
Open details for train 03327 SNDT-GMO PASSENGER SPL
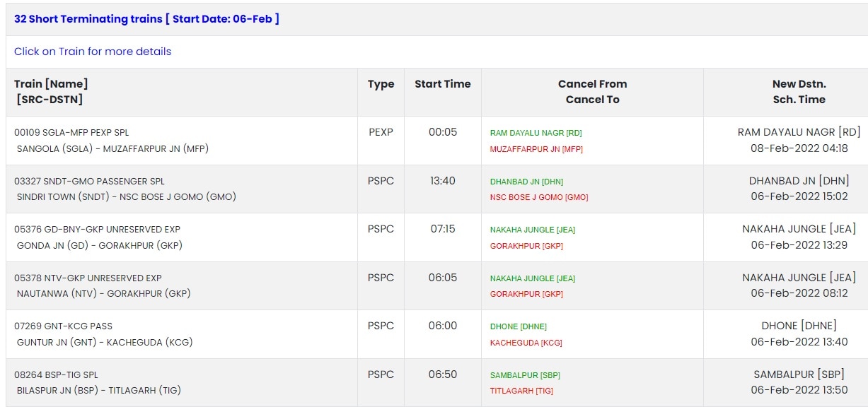pos(88,181)
